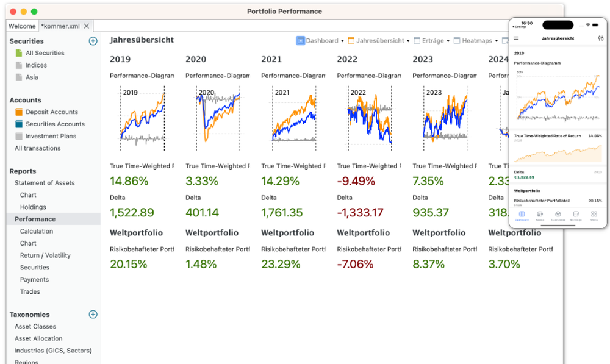This screenshot has height=364, width=610.
Task: Open Performance Calculation view
Action: pos(37,231)
